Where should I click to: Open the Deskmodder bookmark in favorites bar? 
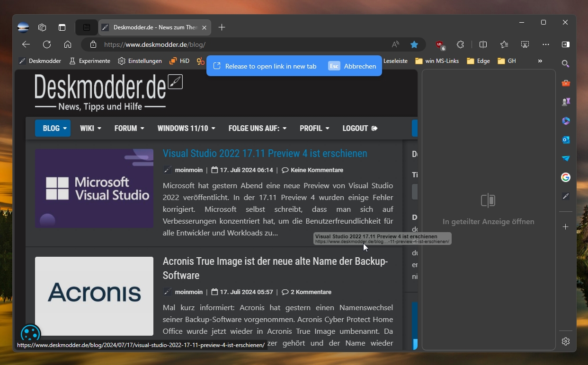pos(40,61)
